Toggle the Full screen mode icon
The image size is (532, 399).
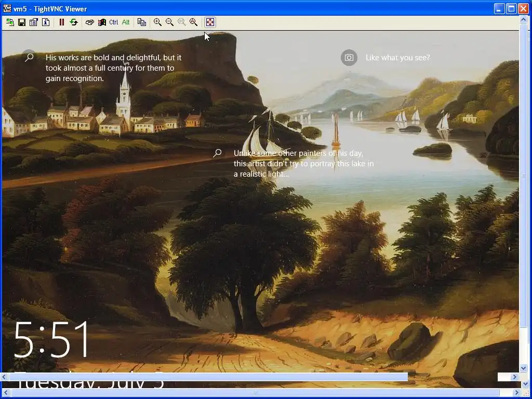coord(210,22)
